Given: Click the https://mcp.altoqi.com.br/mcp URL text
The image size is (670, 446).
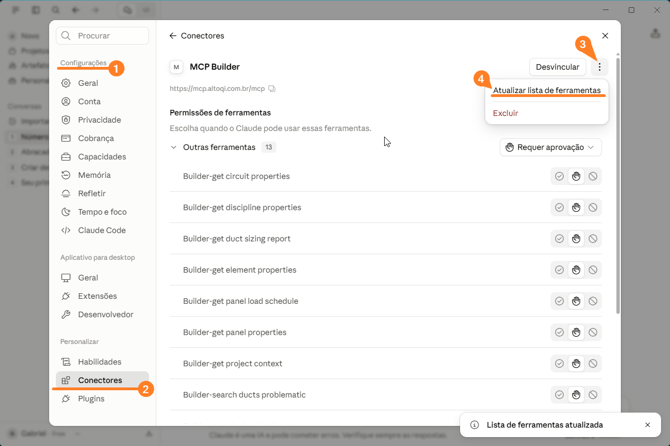Looking at the screenshot, I should pos(217,88).
